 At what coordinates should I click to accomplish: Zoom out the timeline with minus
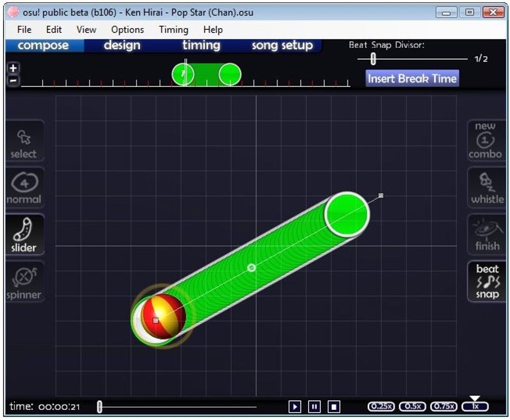tap(13, 80)
